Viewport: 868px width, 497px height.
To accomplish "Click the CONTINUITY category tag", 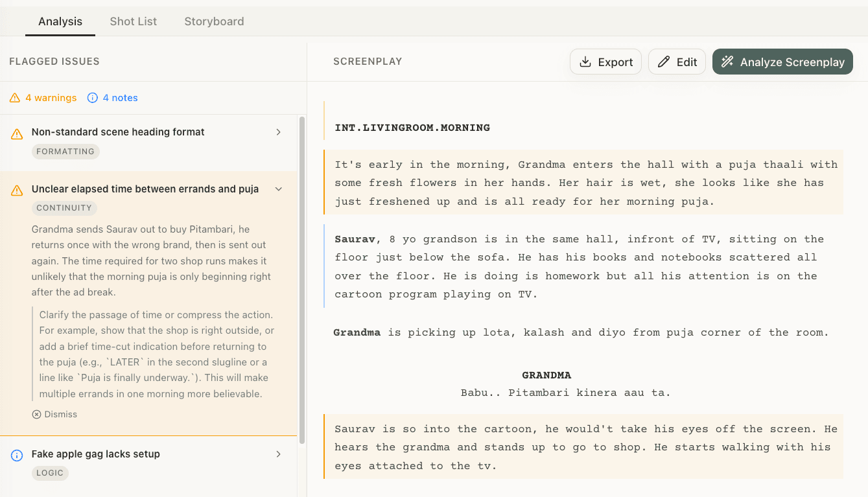I will click(64, 207).
